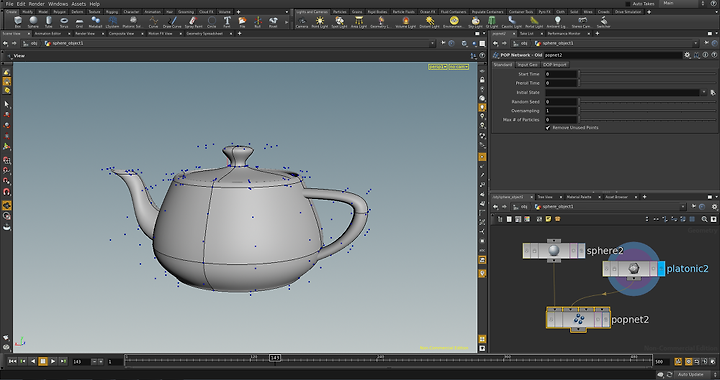Jump to the first frame button

(12, 362)
